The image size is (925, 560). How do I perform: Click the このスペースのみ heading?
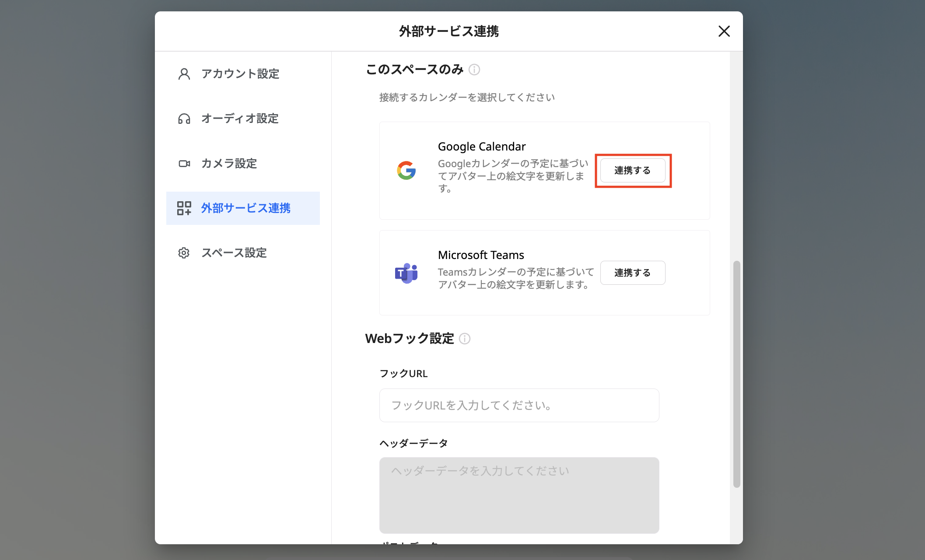[x=414, y=70]
